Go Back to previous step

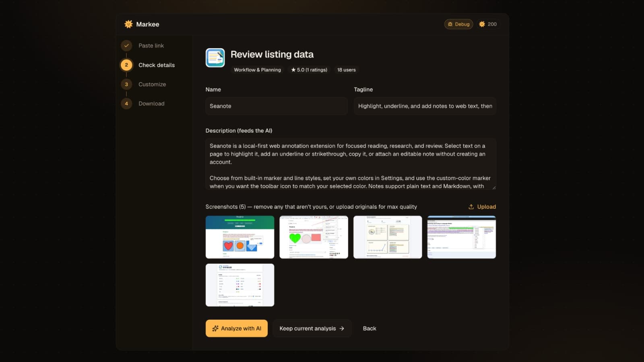pos(369,328)
